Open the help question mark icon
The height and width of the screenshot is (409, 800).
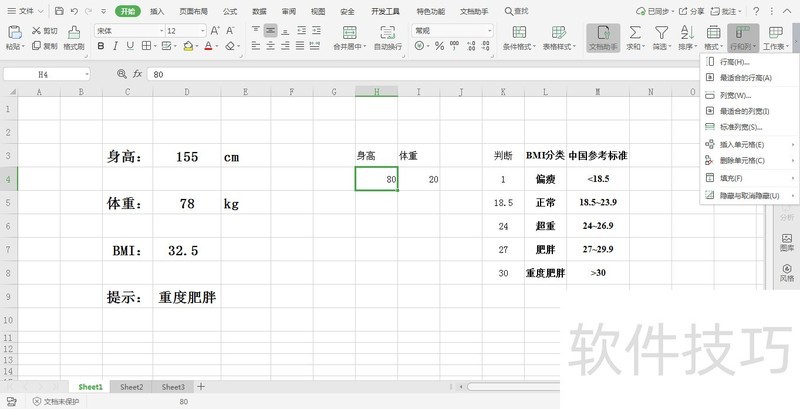(x=756, y=11)
